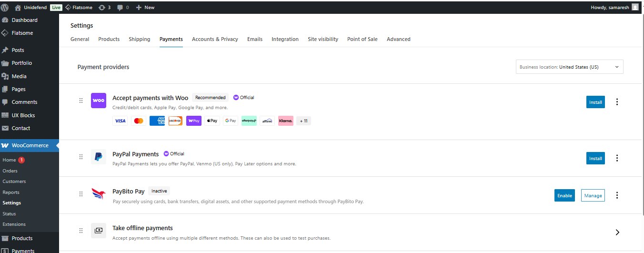Screen dimensions: 644x253
Task: Open UX Blocks in the sidebar
Action: [30, 115]
